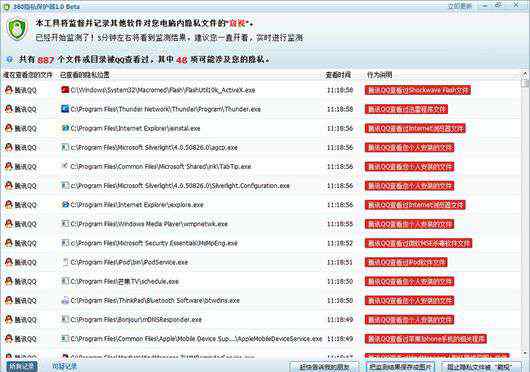Sort by the 行为说明 column header
The width and height of the screenshot is (530, 372).
tap(379, 75)
